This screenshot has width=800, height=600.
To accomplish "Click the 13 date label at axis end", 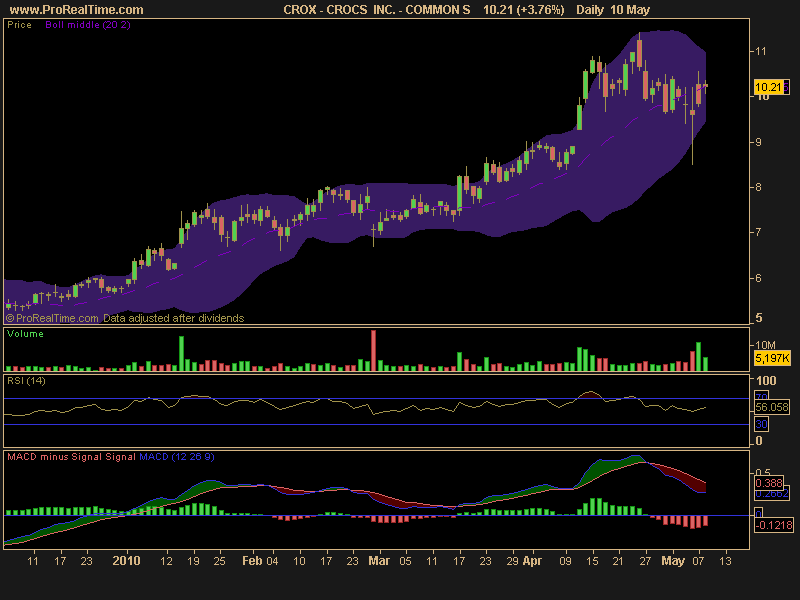I will [x=725, y=561].
